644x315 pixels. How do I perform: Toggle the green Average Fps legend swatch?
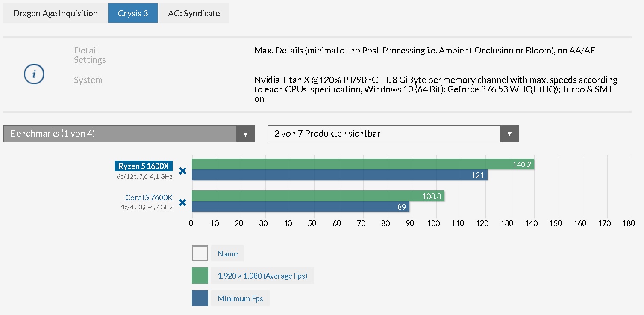click(200, 276)
